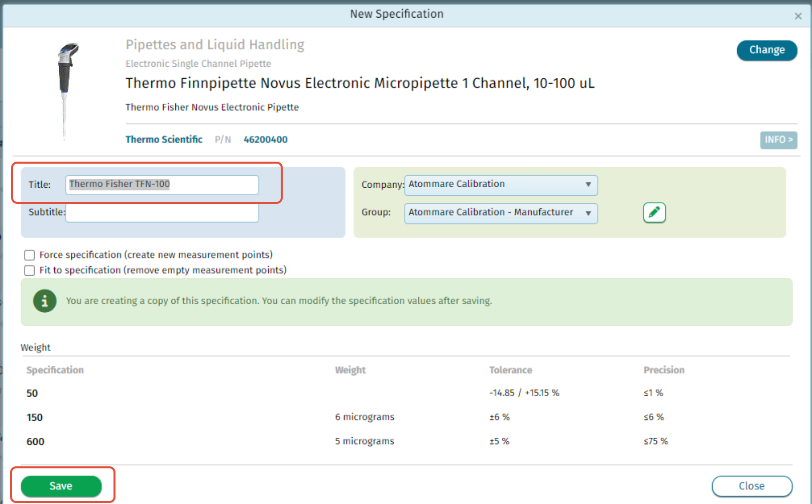Click the '≤75 %' precision value
The image size is (812, 504).
656,441
